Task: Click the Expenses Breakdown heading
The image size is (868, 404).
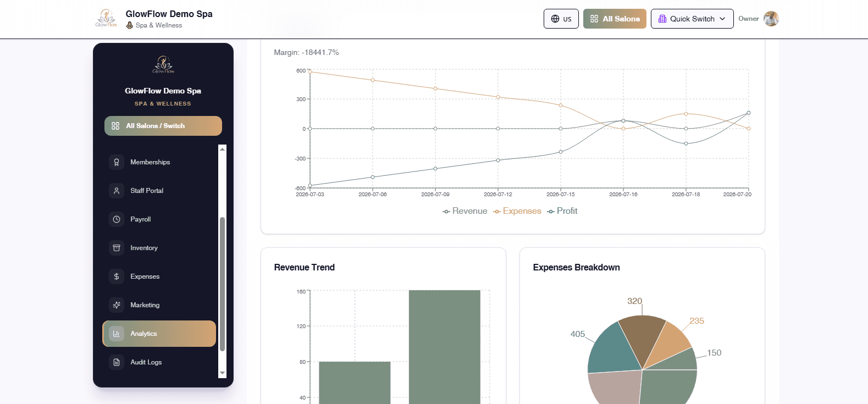Action: (x=576, y=268)
